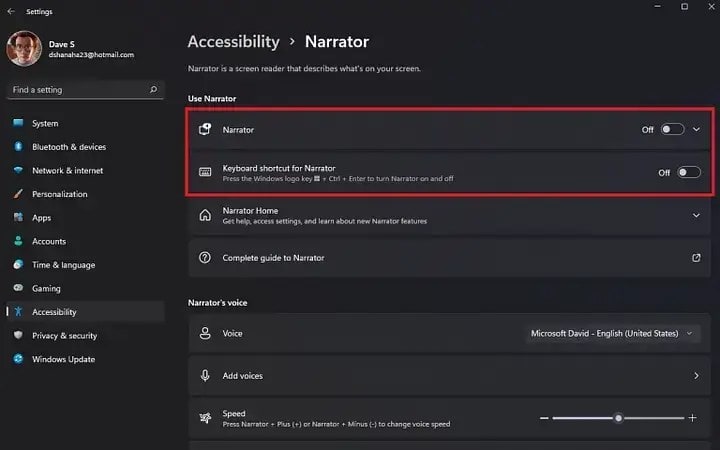Click dshanaha23@hotmail.com account email
The width and height of the screenshot is (720, 450).
91,55
